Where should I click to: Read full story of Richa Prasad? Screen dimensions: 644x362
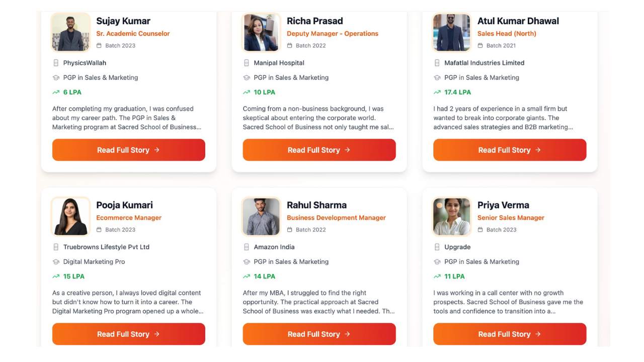[319, 150]
